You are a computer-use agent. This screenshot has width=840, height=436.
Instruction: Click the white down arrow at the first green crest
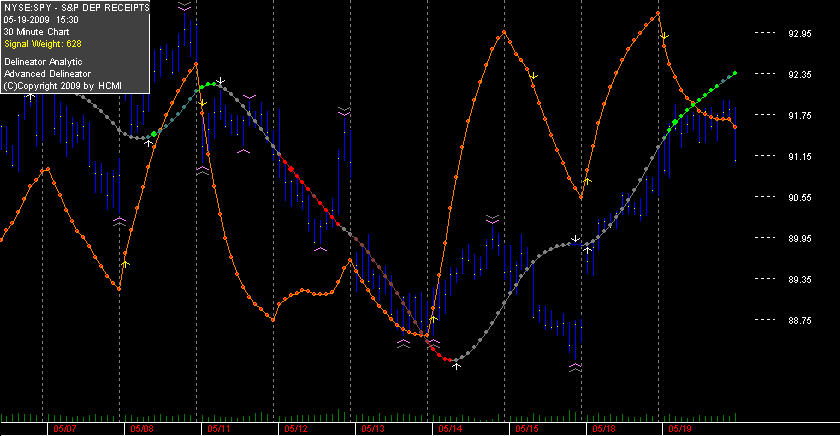tap(220, 81)
